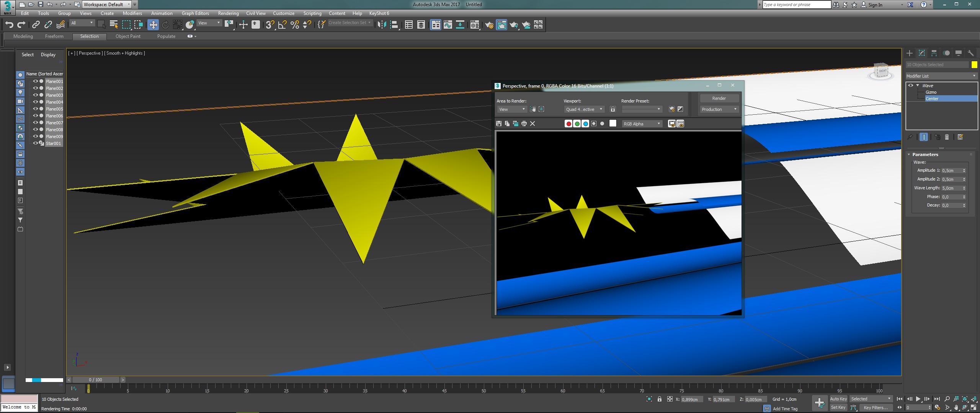Toggle visibility of the Wave modifier
Screen dimensions: 980x413
pos(911,86)
